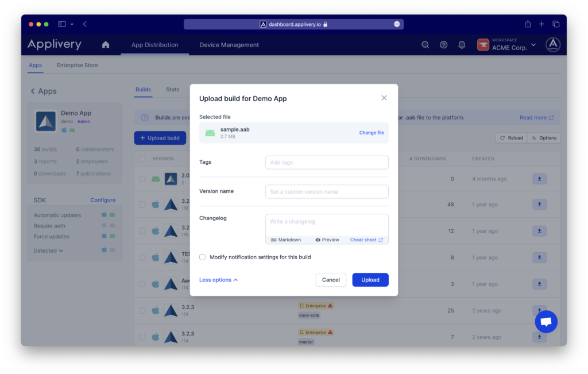Open search with magnifier icon
Screen dimensions: 588x374
[425, 45]
